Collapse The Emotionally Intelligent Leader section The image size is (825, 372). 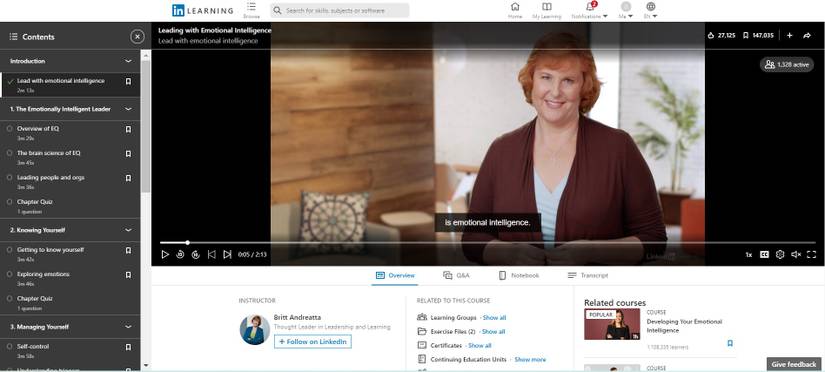tap(128, 109)
